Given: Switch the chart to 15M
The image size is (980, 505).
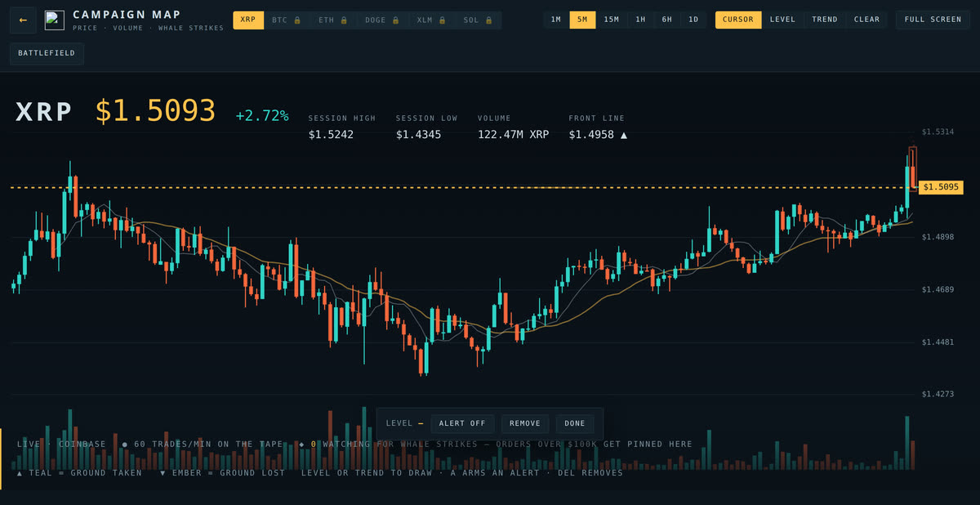Looking at the screenshot, I should tap(612, 20).
